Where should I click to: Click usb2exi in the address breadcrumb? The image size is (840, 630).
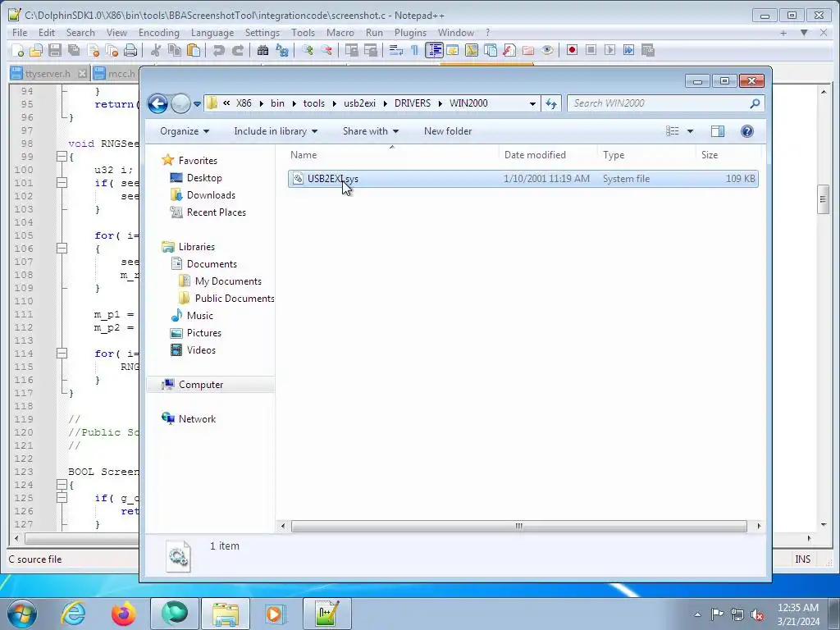[x=359, y=103]
